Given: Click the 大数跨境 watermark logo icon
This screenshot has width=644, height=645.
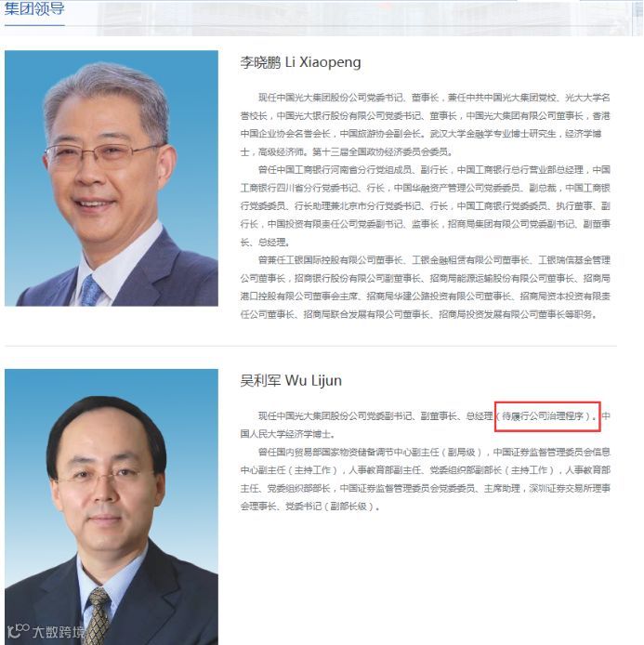Looking at the screenshot, I should [x=18, y=631].
